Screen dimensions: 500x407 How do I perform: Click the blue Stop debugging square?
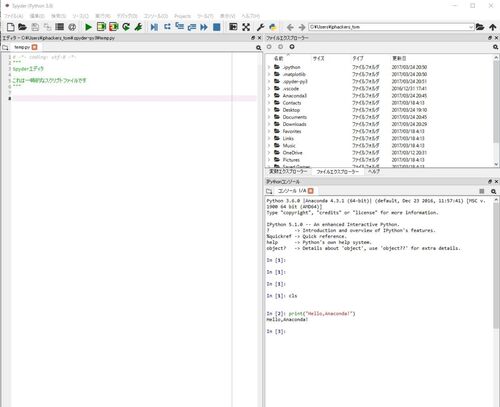coord(217,27)
